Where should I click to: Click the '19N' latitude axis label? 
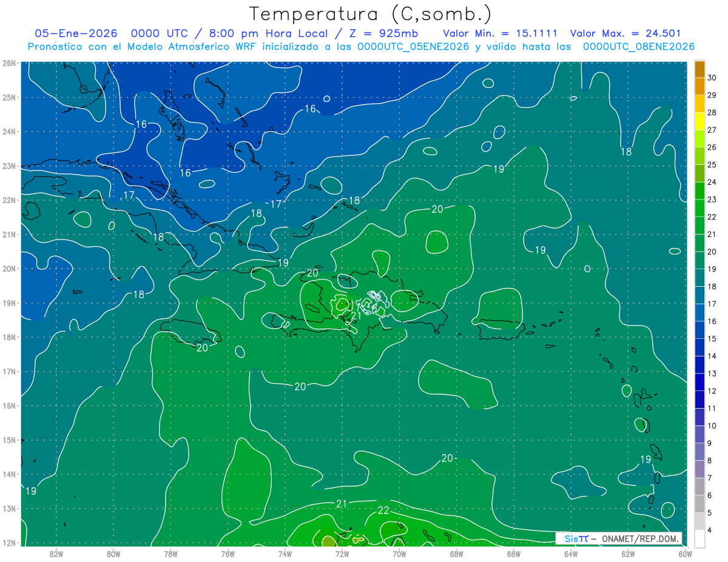(x=8, y=303)
